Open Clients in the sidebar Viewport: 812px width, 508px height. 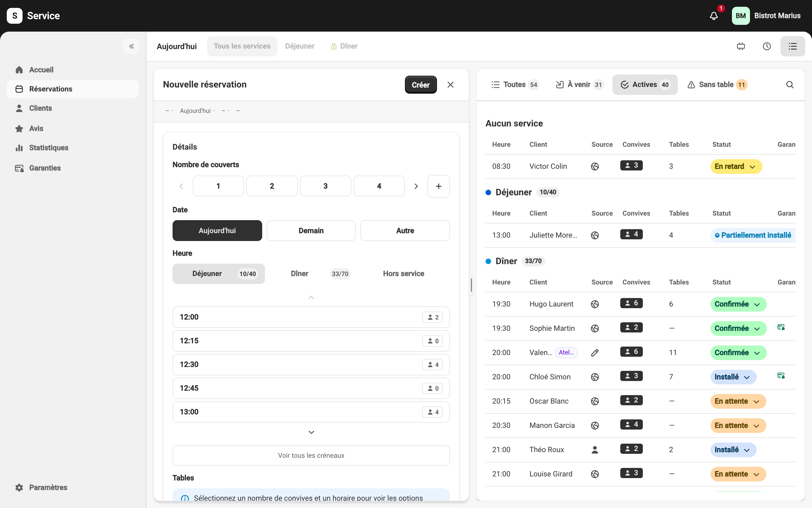[72, 108]
